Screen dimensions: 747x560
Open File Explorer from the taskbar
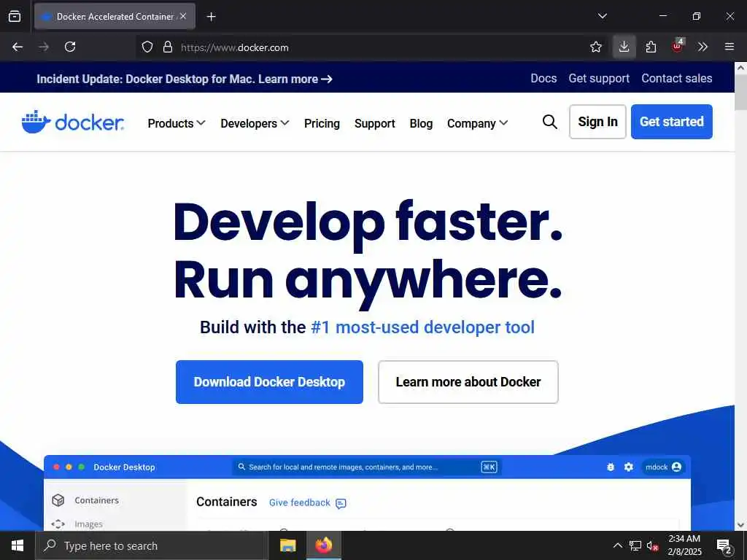pos(287,545)
